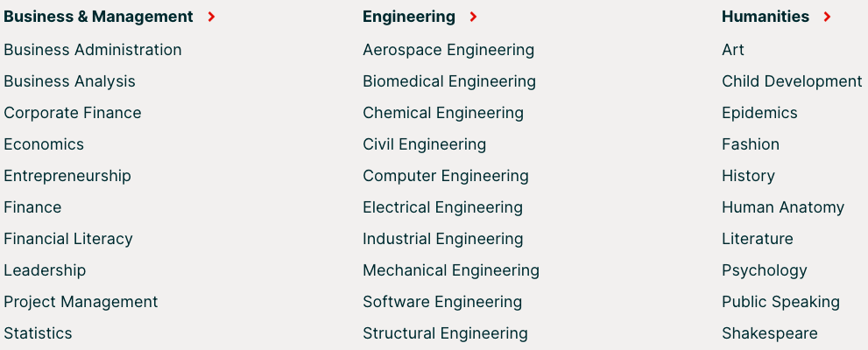Open Project Management subject page
The width and height of the screenshot is (868, 350).
(81, 302)
